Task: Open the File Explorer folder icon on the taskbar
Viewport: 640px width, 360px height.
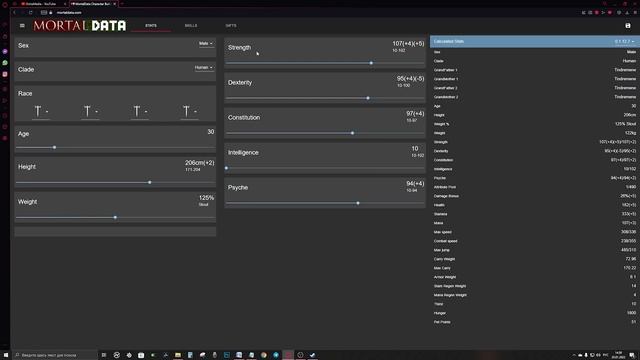Action: [x=178, y=355]
